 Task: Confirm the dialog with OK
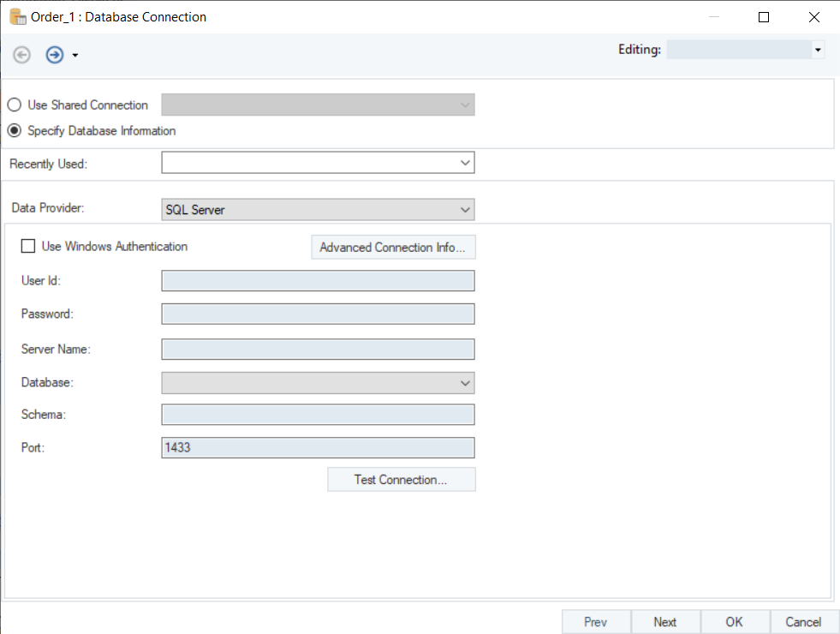click(x=735, y=622)
